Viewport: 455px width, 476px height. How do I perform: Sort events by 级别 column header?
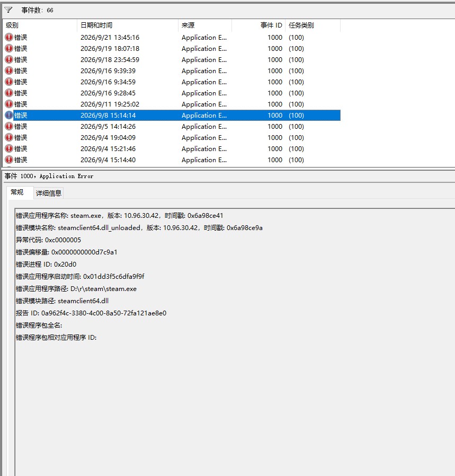[40, 25]
